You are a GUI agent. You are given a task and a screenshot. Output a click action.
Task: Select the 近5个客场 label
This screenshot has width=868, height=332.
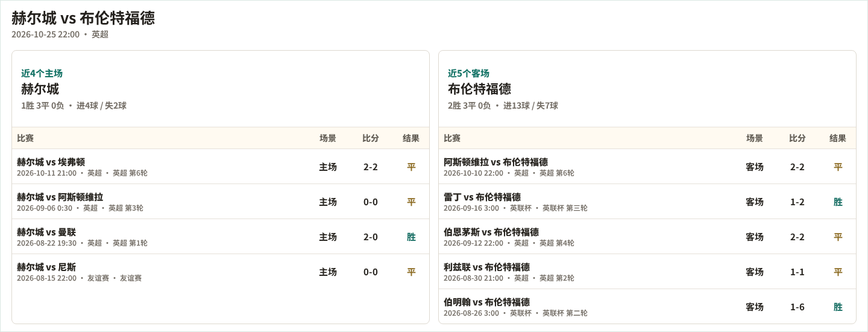[468, 73]
